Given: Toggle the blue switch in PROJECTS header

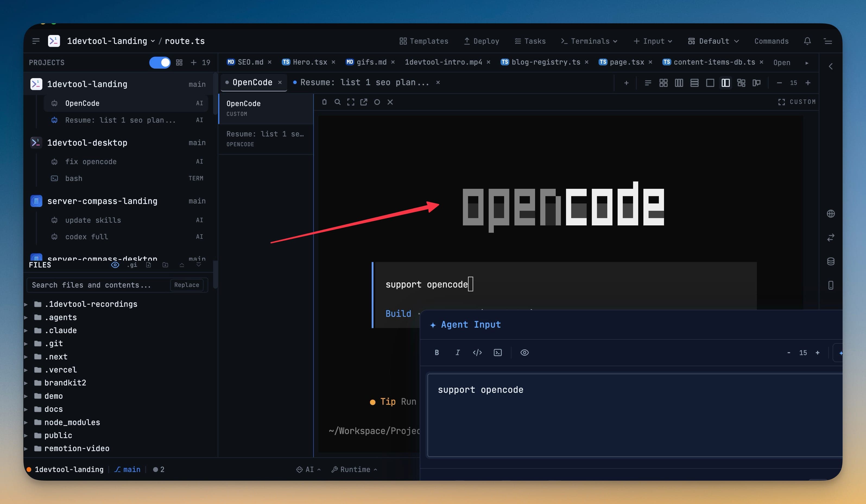Looking at the screenshot, I should [160, 62].
